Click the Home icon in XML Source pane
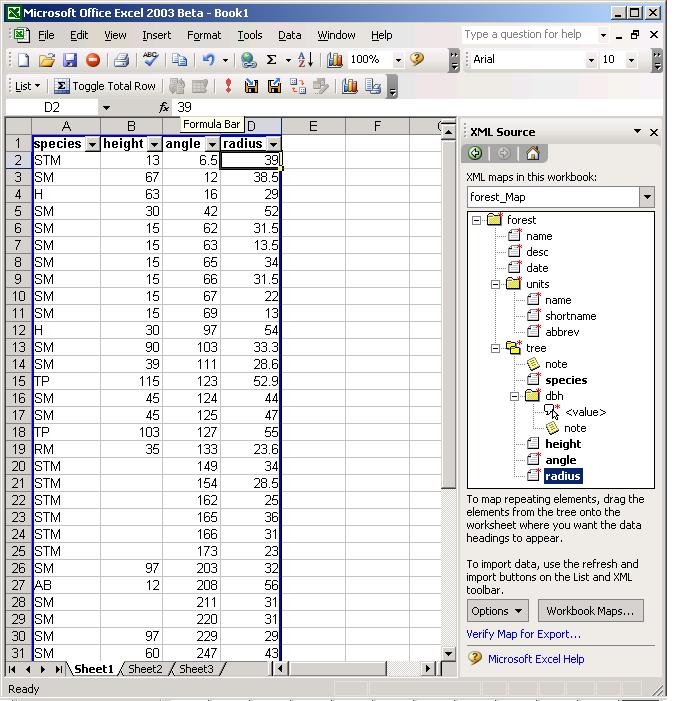 click(x=533, y=154)
